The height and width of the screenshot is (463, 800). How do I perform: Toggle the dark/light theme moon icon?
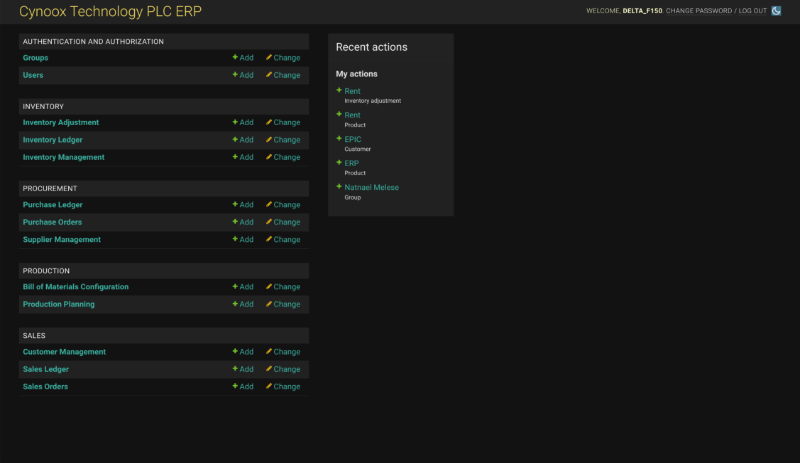(x=776, y=11)
